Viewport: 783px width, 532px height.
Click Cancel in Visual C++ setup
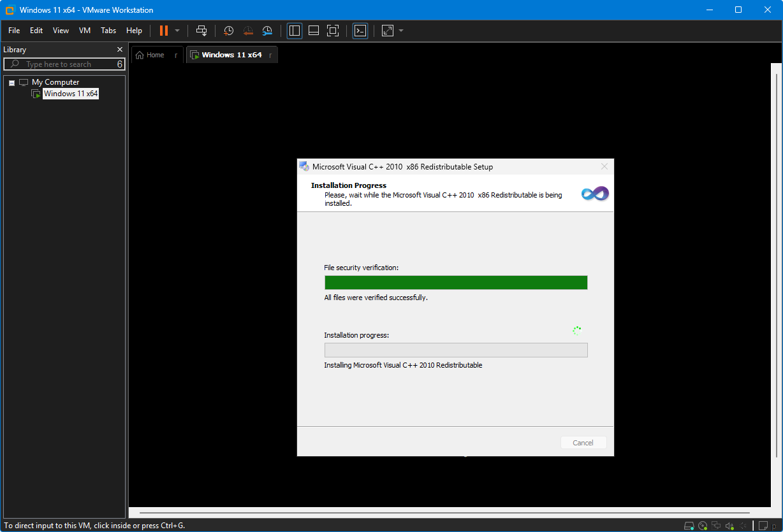tap(583, 443)
